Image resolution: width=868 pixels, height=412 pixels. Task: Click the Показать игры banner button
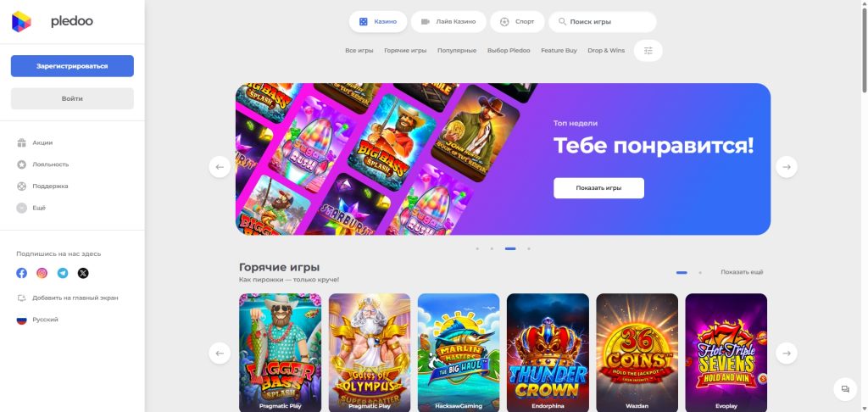point(598,187)
